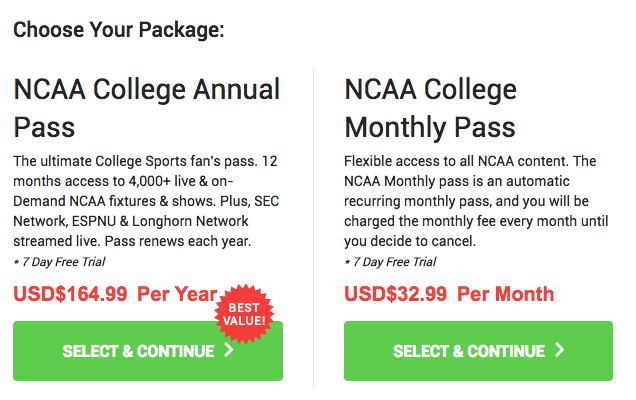The height and width of the screenshot is (400, 636).
Task: Click the USD$32.99 Per Month price
Action: [x=449, y=294]
